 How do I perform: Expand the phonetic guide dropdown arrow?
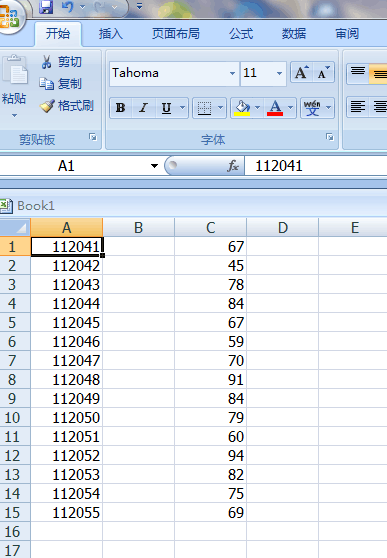pos(329,107)
